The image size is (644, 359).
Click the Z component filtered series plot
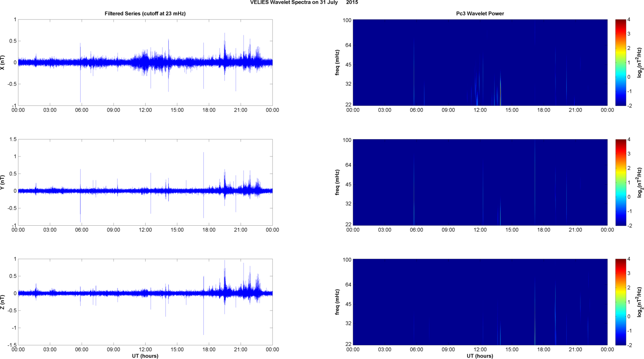point(145,302)
